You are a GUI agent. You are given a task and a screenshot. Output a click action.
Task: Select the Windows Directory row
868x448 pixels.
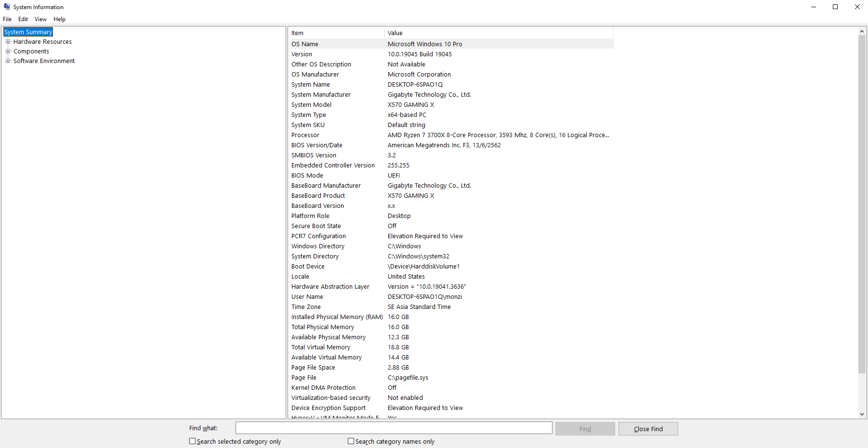click(x=451, y=246)
